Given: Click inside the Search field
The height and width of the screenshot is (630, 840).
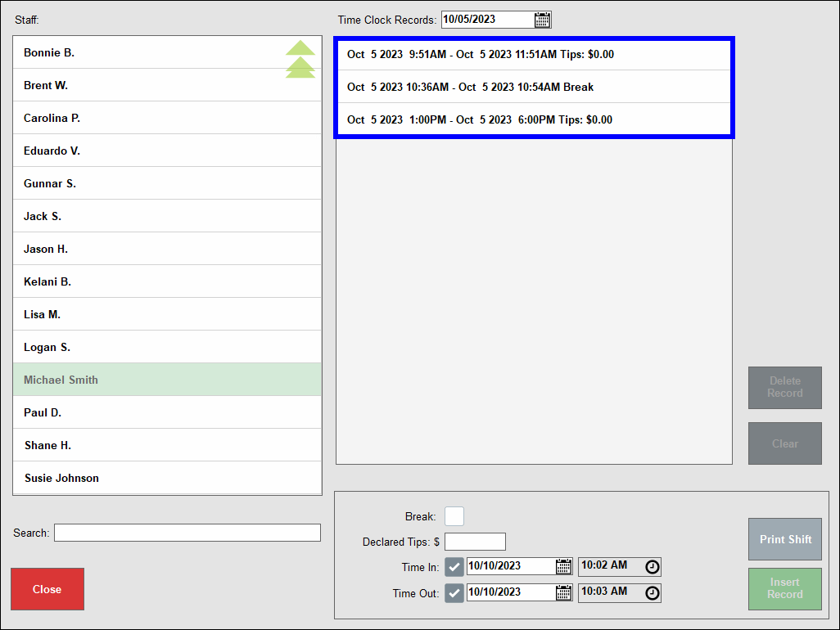Looking at the screenshot, I should pos(187,533).
